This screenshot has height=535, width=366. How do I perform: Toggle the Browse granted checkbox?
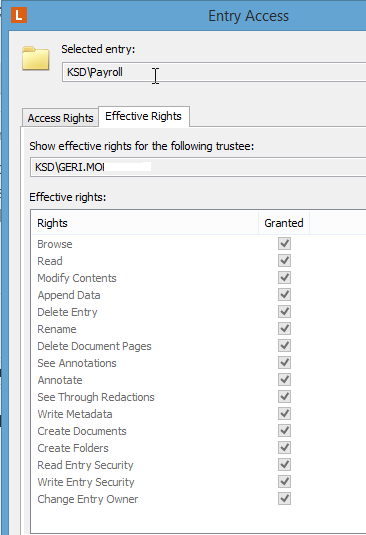pos(284,244)
